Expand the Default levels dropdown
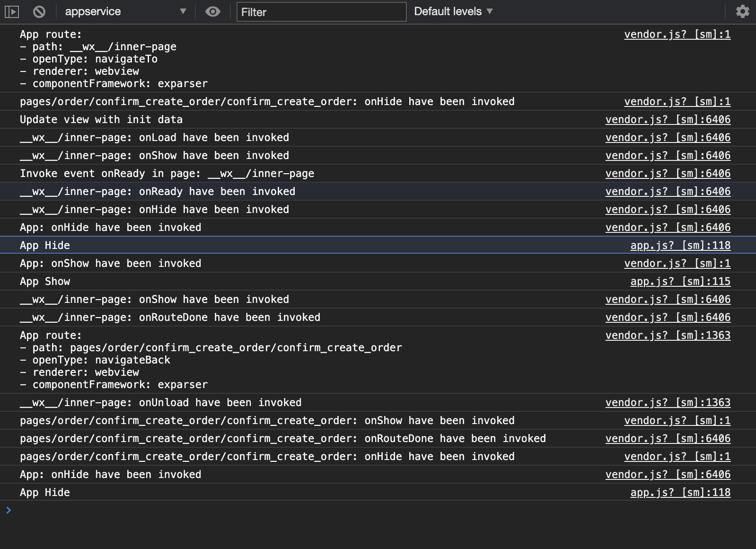This screenshot has height=549, width=756. point(453,11)
